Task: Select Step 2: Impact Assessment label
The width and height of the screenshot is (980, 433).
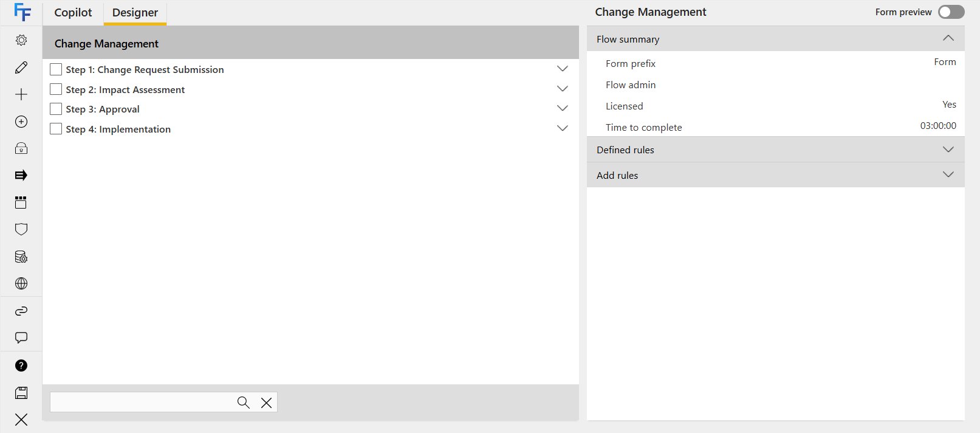Action: click(125, 90)
